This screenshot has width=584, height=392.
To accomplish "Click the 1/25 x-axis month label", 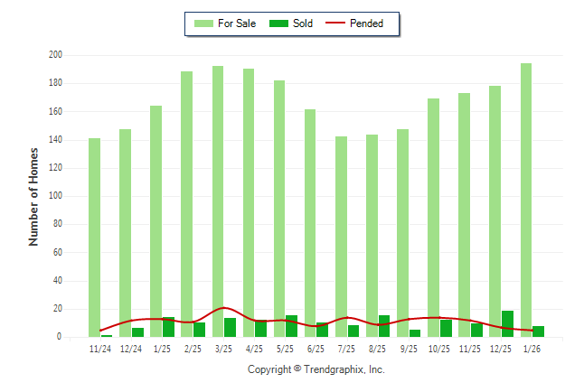I will (x=163, y=349).
